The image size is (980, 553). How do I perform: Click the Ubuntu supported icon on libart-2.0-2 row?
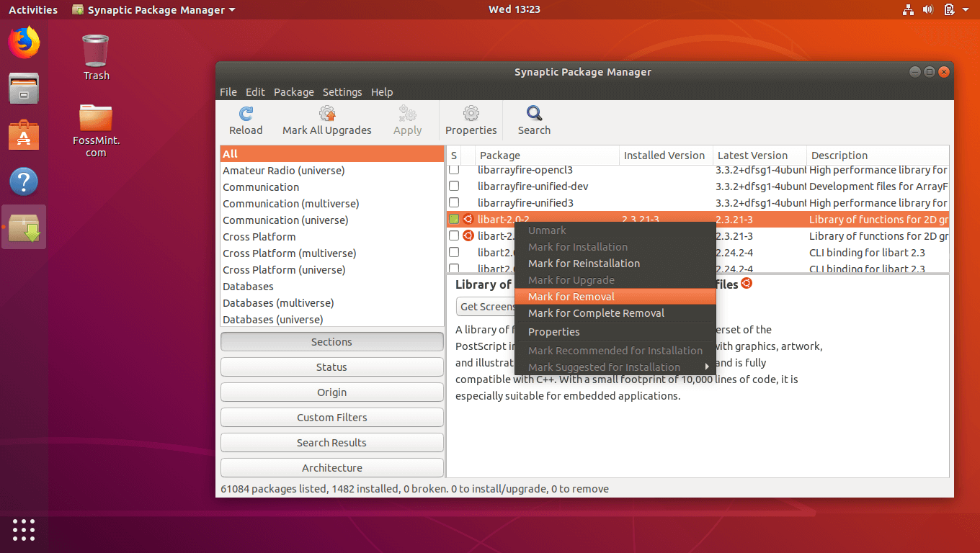[468, 219]
